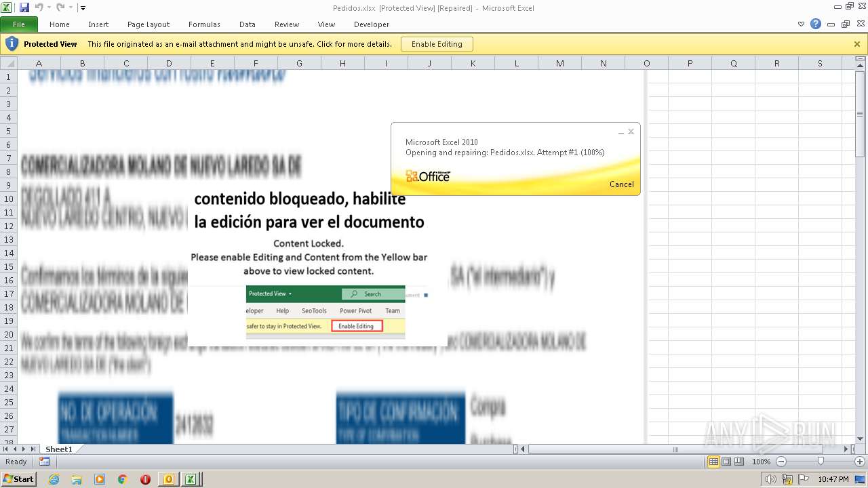Viewport: 868px width, 488px height.
Task: Click the zoom slider handle
Action: click(821, 462)
